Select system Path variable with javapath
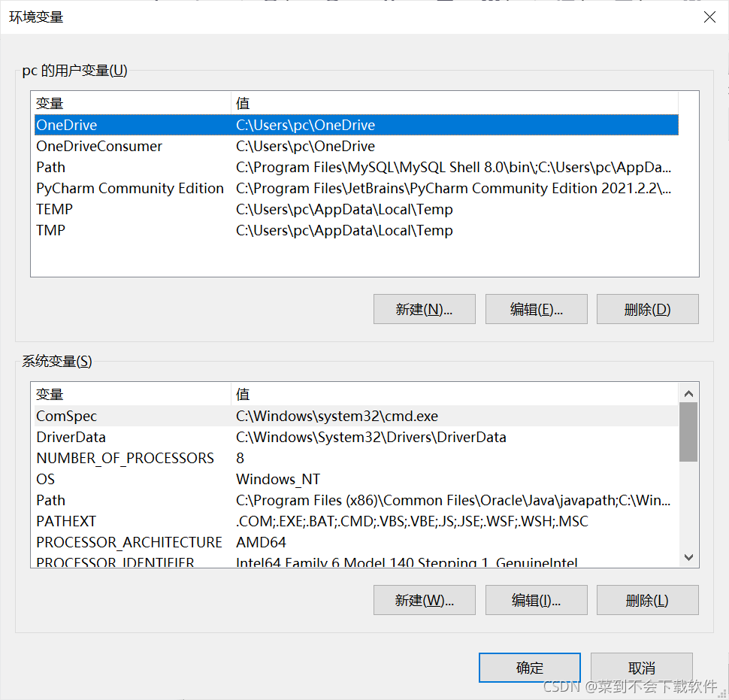The width and height of the screenshot is (729, 700). click(356, 500)
